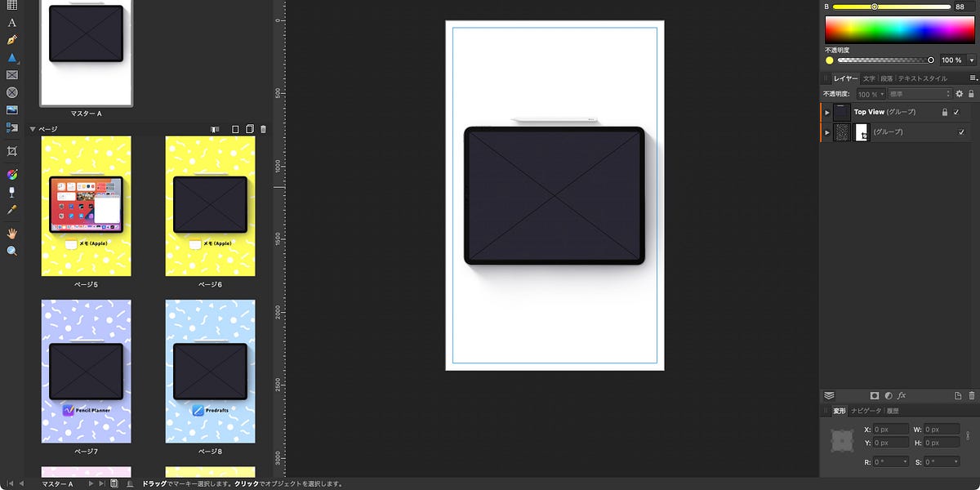The width and height of the screenshot is (980, 490).
Task: Select the Pen tool
Action: click(x=11, y=39)
